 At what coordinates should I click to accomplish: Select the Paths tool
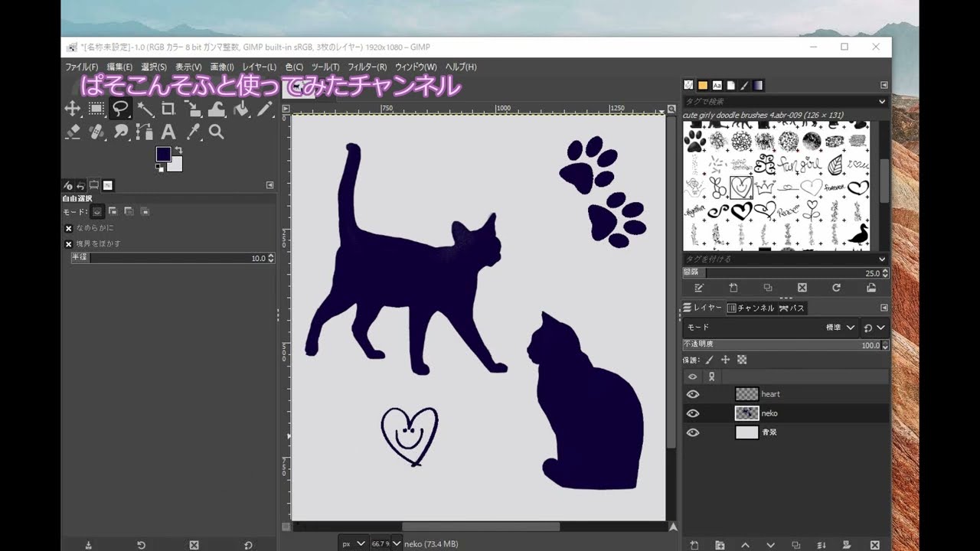click(x=145, y=132)
